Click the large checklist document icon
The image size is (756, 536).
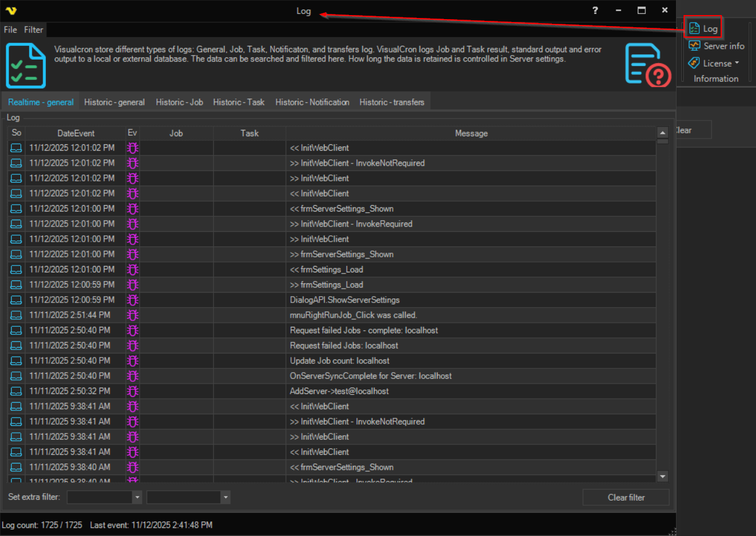[26, 65]
